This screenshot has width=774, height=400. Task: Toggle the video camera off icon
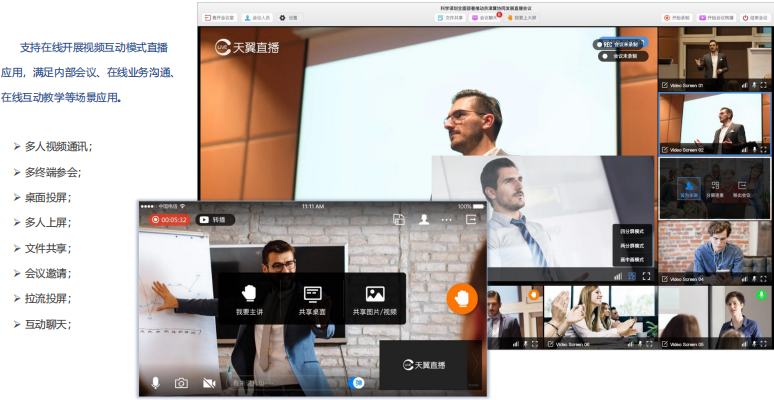209,383
